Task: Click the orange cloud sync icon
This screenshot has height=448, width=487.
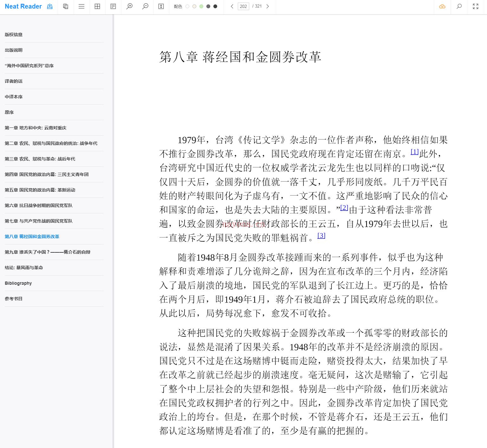Action: pyautogui.click(x=442, y=6)
